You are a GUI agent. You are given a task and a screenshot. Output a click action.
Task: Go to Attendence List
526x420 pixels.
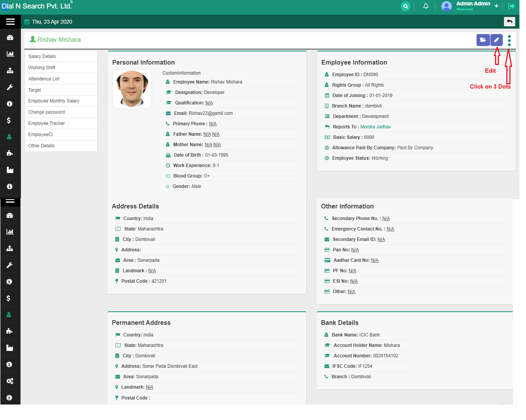pyautogui.click(x=44, y=79)
